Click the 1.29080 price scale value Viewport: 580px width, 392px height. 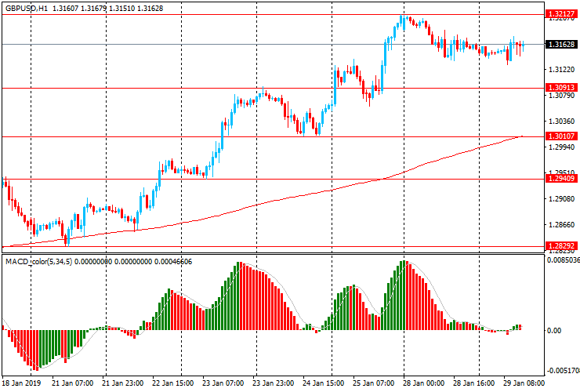pos(561,199)
